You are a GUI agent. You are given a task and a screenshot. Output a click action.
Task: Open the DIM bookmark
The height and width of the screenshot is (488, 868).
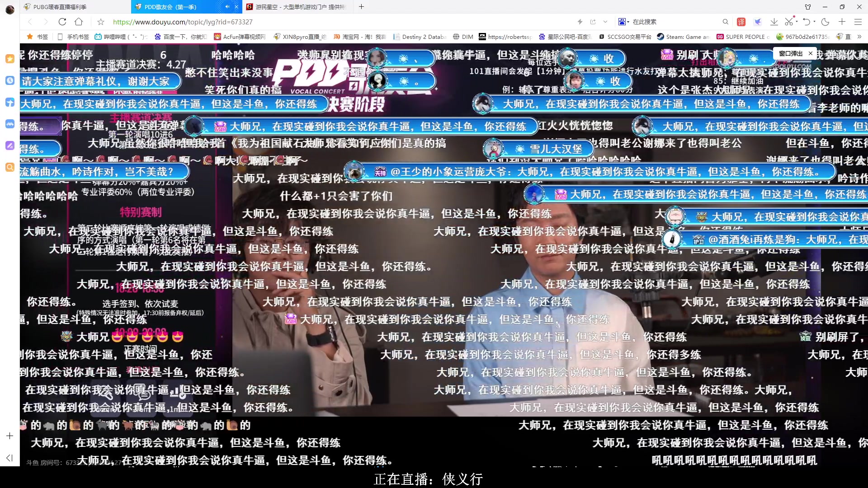pyautogui.click(x=463, y=37)
